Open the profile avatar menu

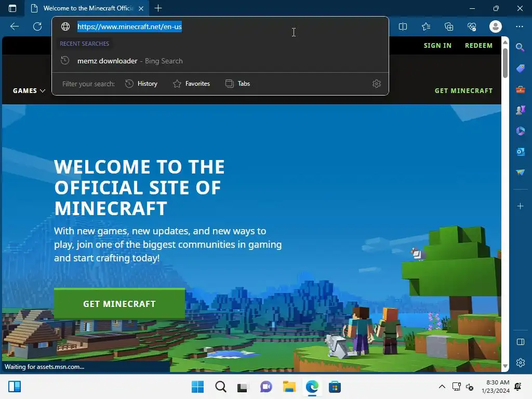495,26
